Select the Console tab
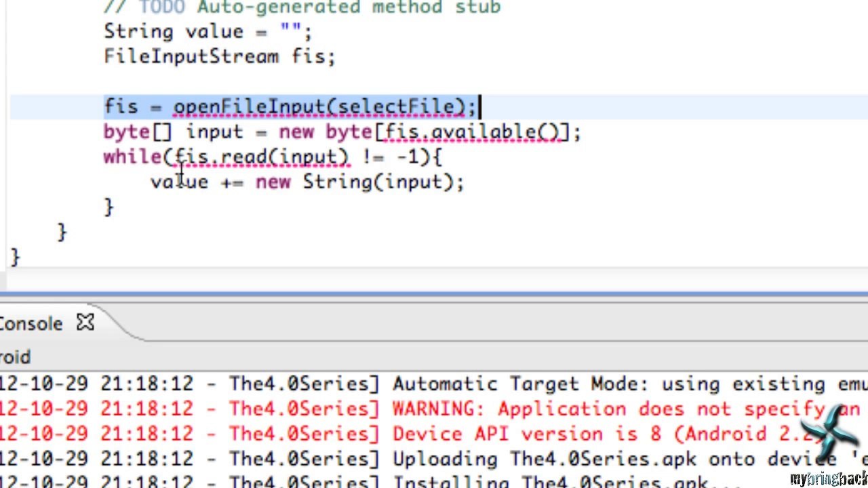Screen dimensions: 868x488 tap(31, 323)
